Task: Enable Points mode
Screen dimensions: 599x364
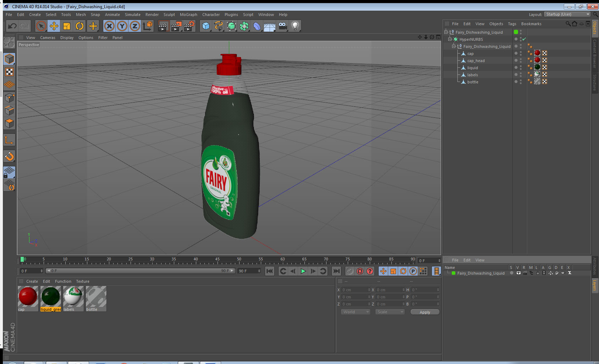Action: (9, 98)
